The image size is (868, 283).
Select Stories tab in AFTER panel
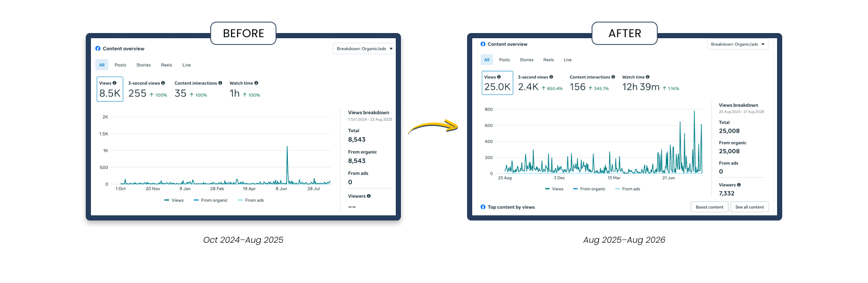pos(526,60)
